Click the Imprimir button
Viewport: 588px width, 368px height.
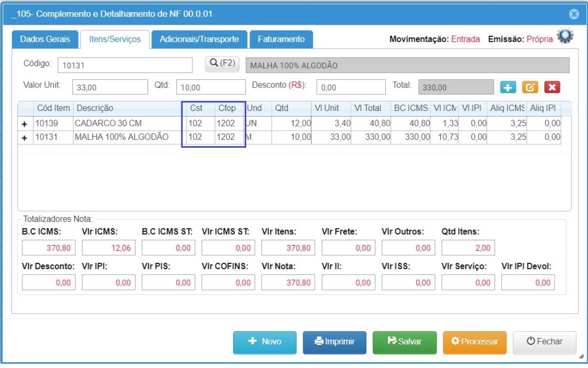point(334,342)
